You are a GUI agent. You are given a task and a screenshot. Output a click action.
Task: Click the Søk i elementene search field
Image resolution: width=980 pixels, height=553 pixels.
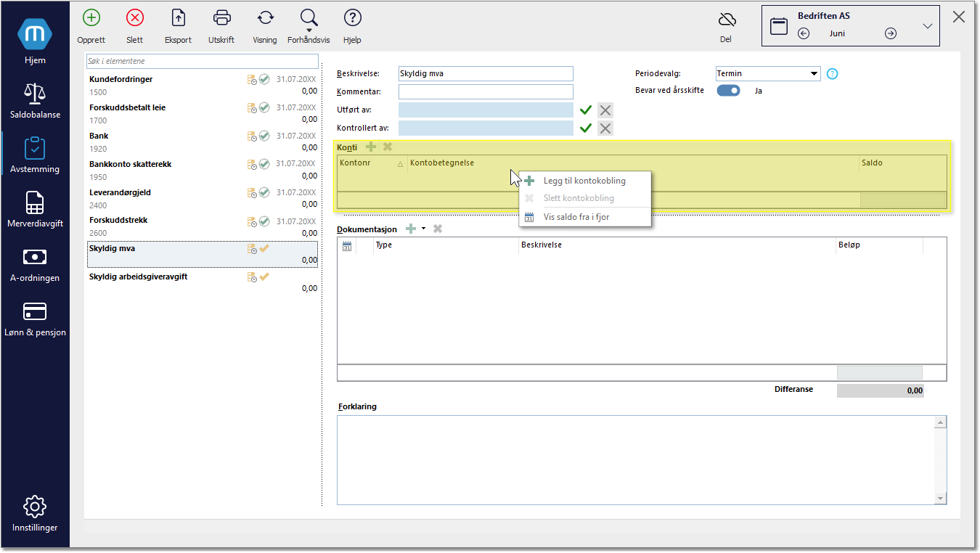[203, 62]
